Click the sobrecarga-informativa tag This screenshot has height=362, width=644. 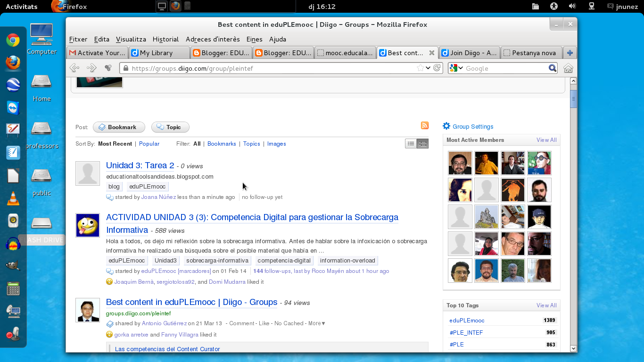tap(217, 261)
